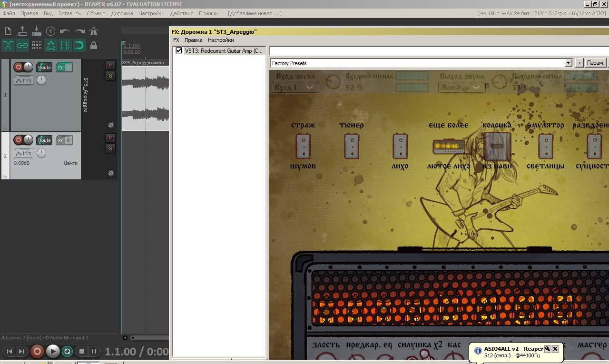Open the Дорожка menu

click(x=122, y=13)
